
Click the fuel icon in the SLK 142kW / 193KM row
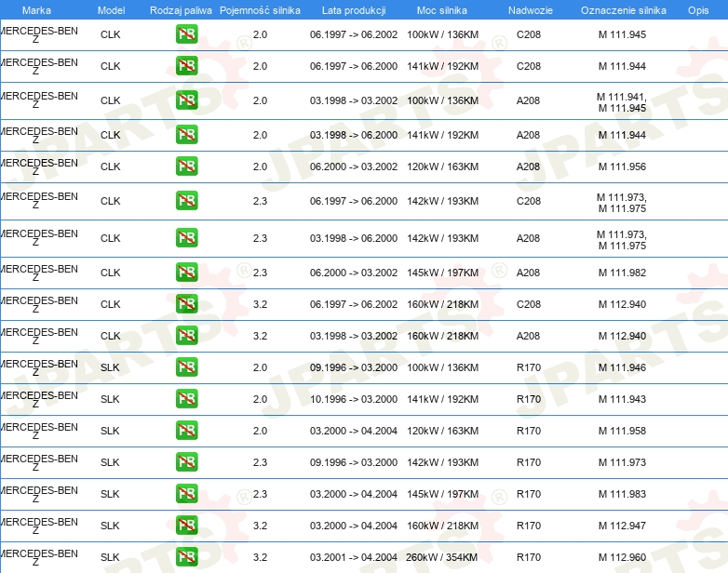click(x=186, y=461)
